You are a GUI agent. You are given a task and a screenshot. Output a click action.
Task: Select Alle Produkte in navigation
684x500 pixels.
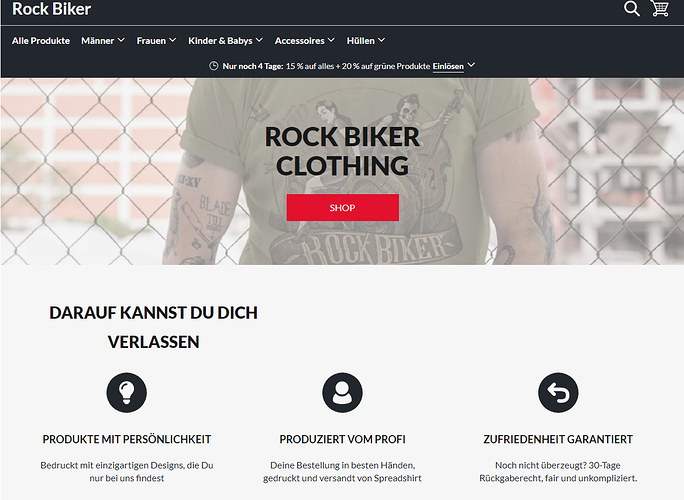[41, 41]
